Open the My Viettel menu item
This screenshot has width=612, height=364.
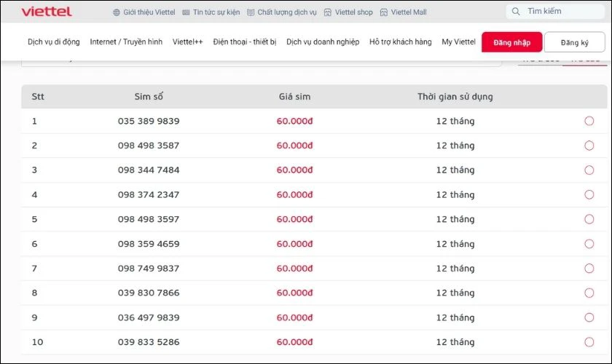458,41
